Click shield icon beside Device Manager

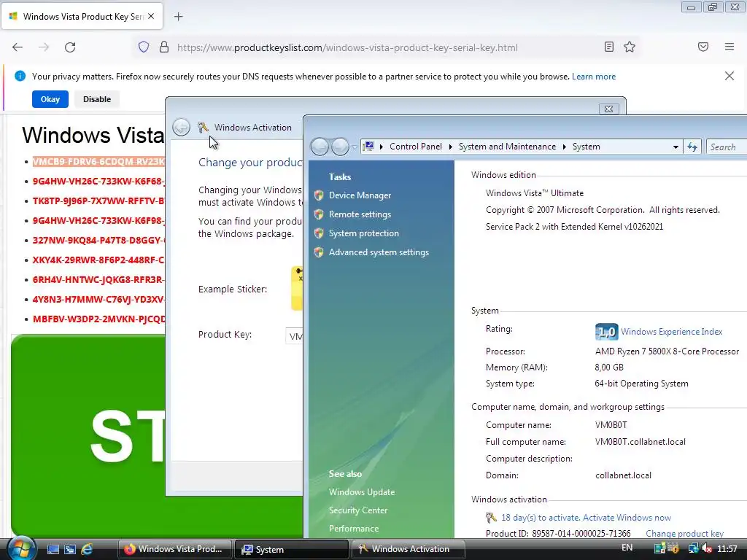tap(319, 195)
